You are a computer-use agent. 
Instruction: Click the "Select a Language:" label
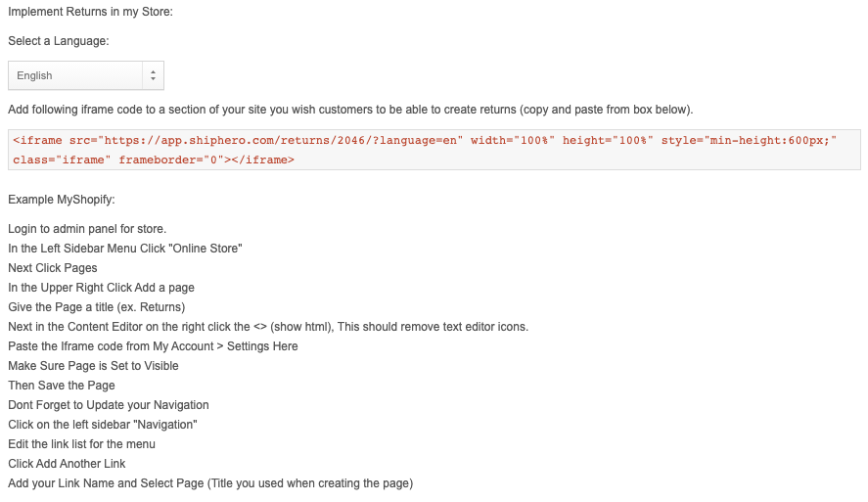(x=59, y=41)
